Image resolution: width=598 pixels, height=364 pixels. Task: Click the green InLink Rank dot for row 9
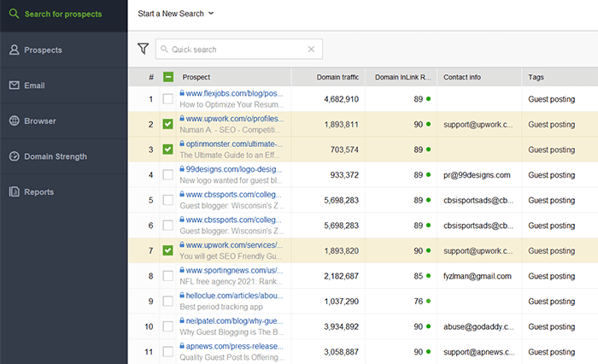click(x=428, y=301)
